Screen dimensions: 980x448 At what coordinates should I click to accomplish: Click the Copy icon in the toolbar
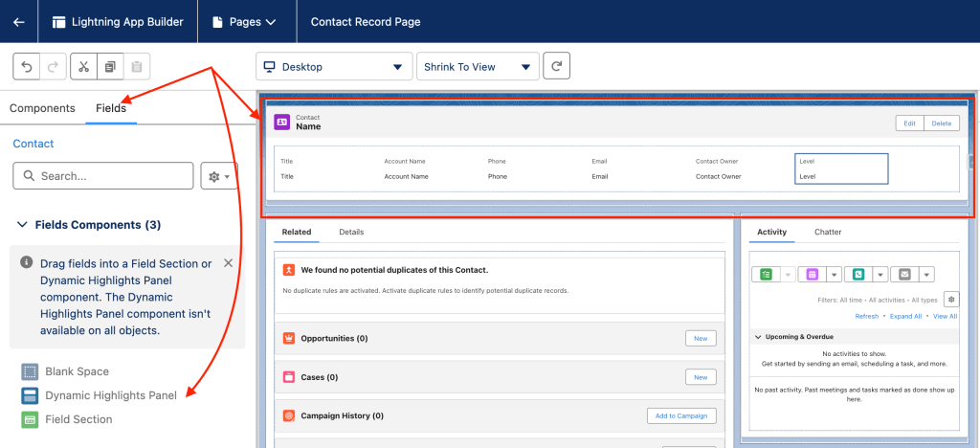coord(110,67)
